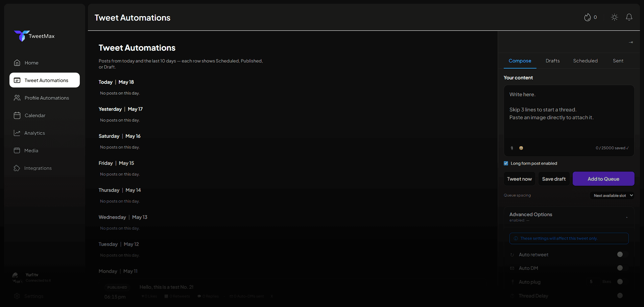Click the info icon in settings notice
644x307 pixels.
516,238
